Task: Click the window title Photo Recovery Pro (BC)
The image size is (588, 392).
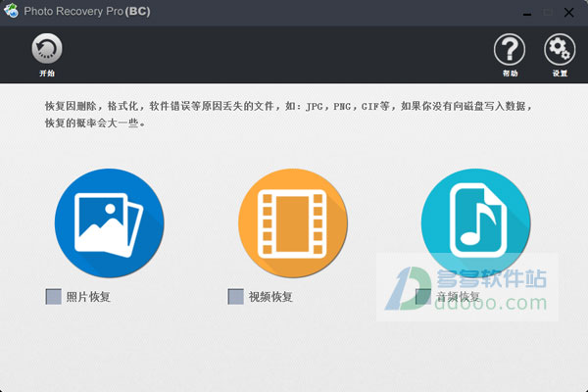Action: point(87,11)
